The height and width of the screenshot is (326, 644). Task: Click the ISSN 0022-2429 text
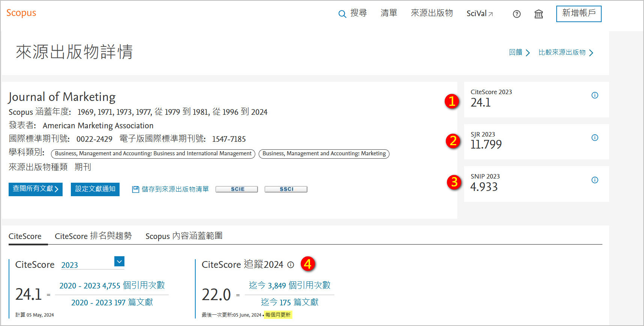coord(94,139)
